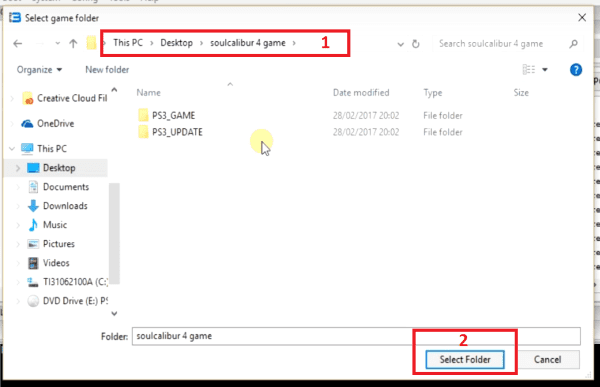This screenshot has height=387, width=600.
Task: Select OneDrive in navigation pane
Action: coord(55,124)
